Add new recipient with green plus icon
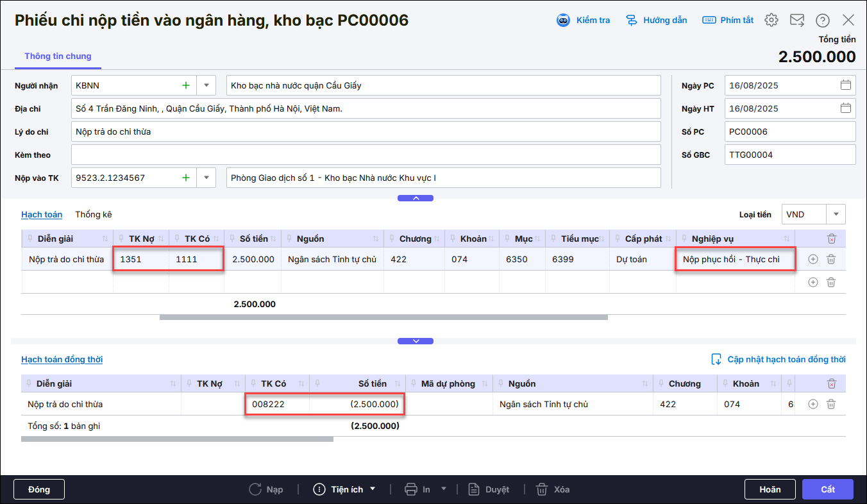 point(186,85)
